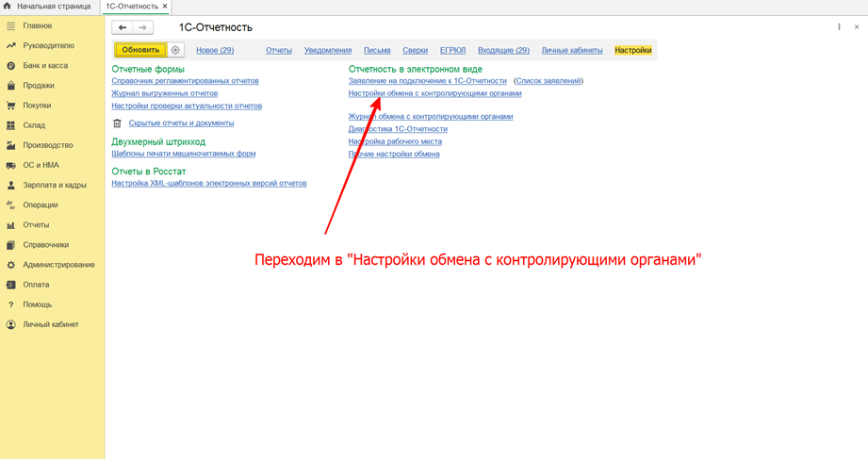Select Личный кабинет in the sidebar
Viewport: 868px width, 459px height.
(51, 325)
